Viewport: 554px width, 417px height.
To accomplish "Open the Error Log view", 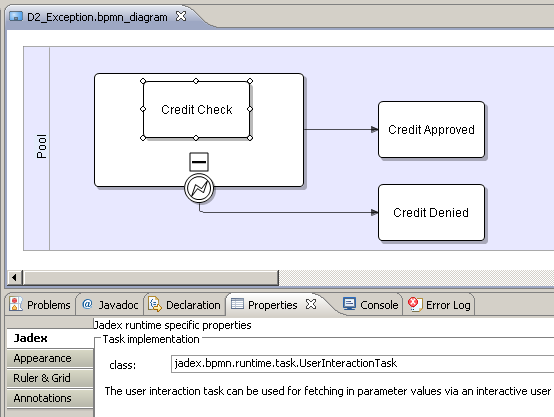I will tap(439, 305).
